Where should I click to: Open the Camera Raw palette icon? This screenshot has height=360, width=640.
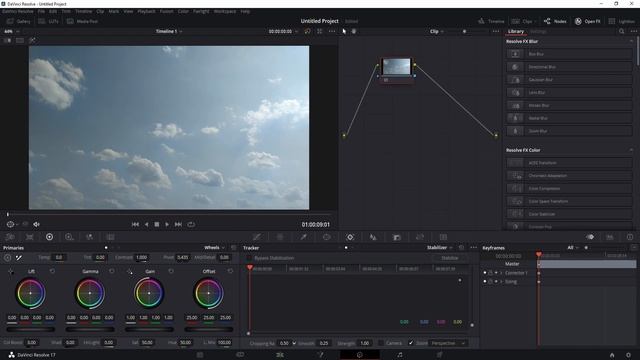click(10, 237)
